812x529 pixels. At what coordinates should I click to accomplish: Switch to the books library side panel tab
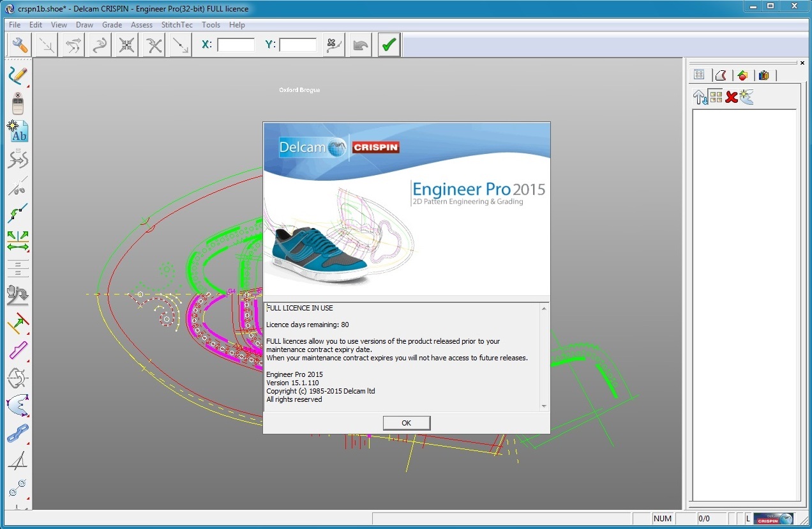[x=763, y=75]
